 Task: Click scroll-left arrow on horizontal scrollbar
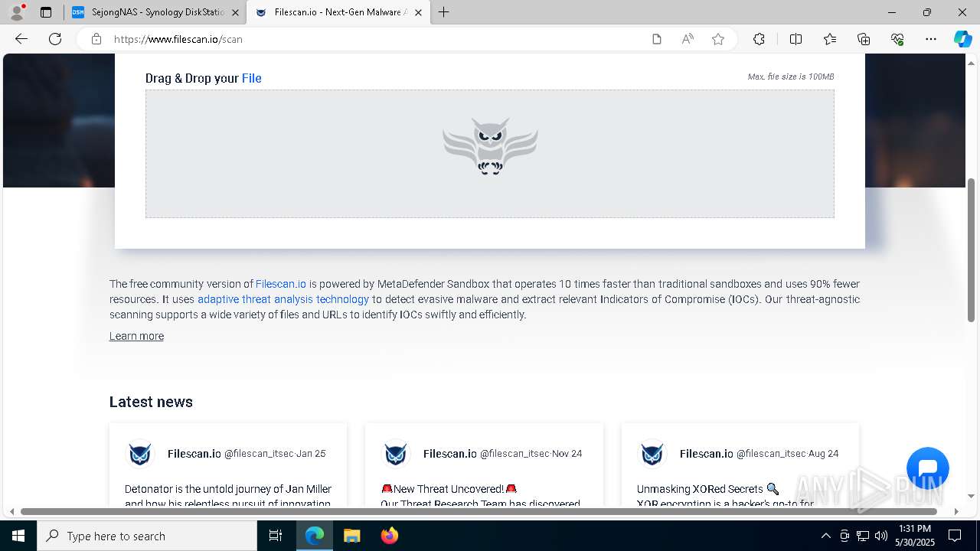(11, 511)
